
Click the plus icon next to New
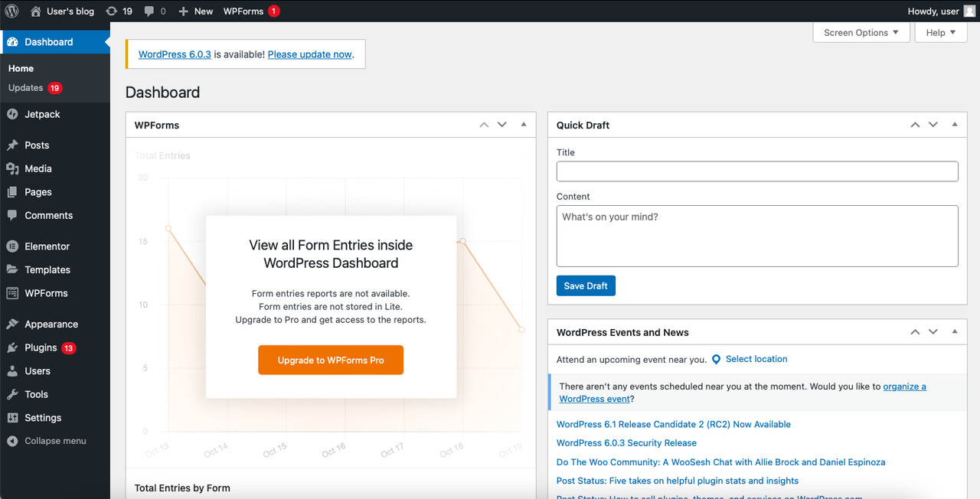(x=183, y=11)
